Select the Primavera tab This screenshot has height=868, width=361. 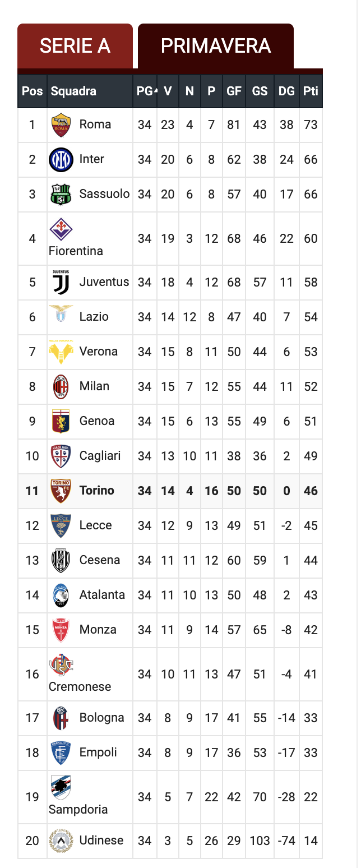(x=216, y=46)
